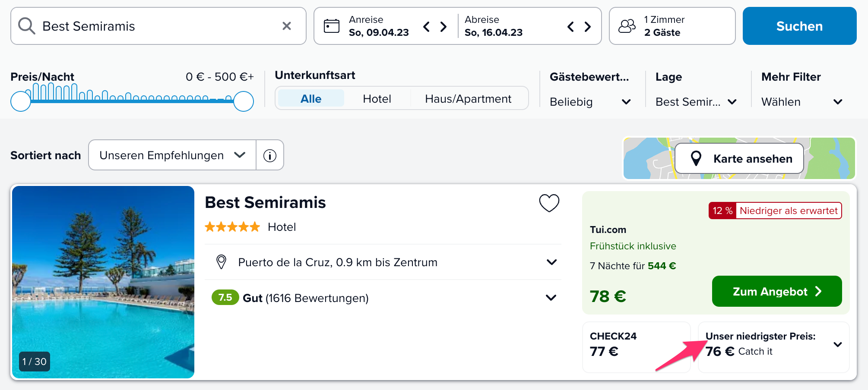Screen dimensions: 868x390
Task: Filter by Haus/Apartment type
Action: (x=468, y=99)
